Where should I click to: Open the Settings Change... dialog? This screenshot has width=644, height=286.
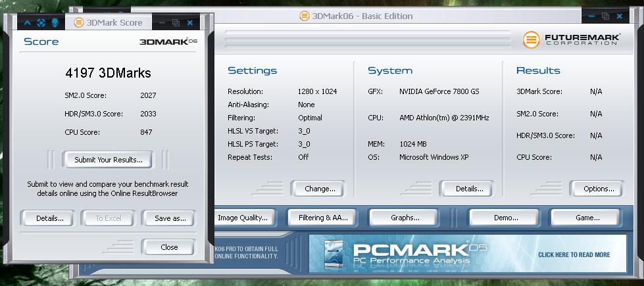click(320, 189)
